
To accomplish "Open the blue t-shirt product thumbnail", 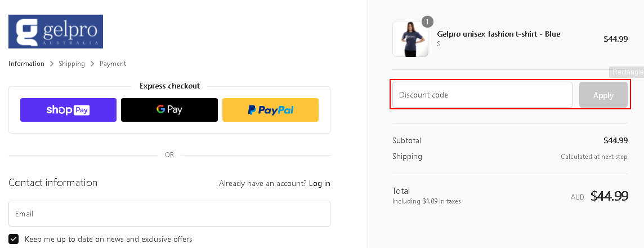I will click(410, 39).
